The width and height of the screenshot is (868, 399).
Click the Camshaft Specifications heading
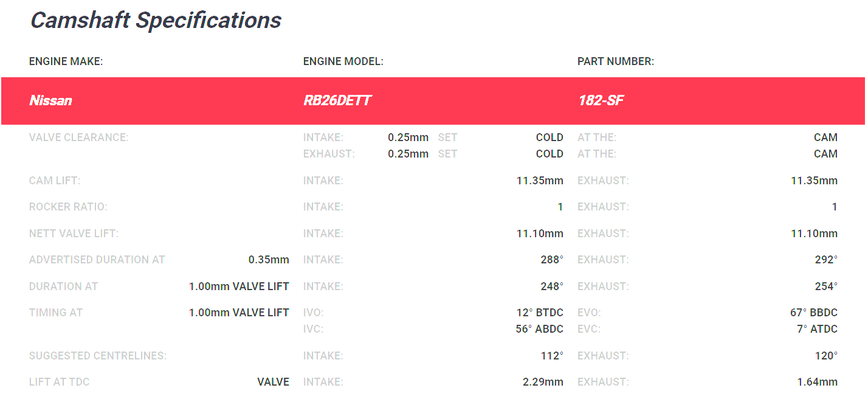point(156,21)
